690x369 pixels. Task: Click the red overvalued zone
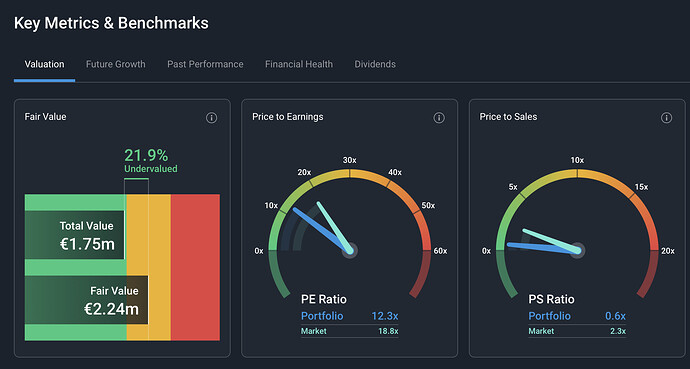point(195,267)
